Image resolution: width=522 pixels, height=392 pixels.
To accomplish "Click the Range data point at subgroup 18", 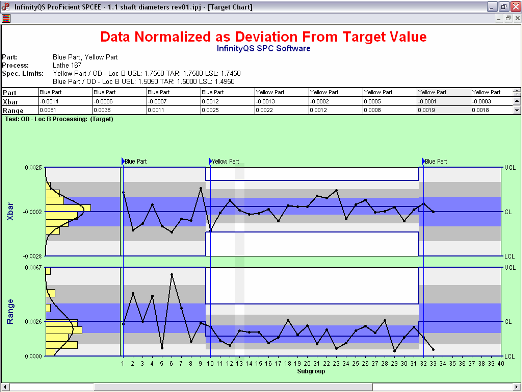I will pyautogui.click(x=288, y=320).
